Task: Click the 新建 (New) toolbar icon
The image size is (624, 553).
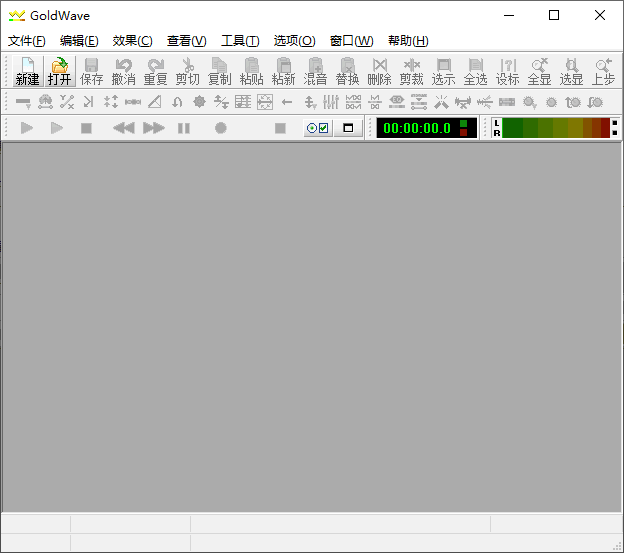Action: coord(27,71)
